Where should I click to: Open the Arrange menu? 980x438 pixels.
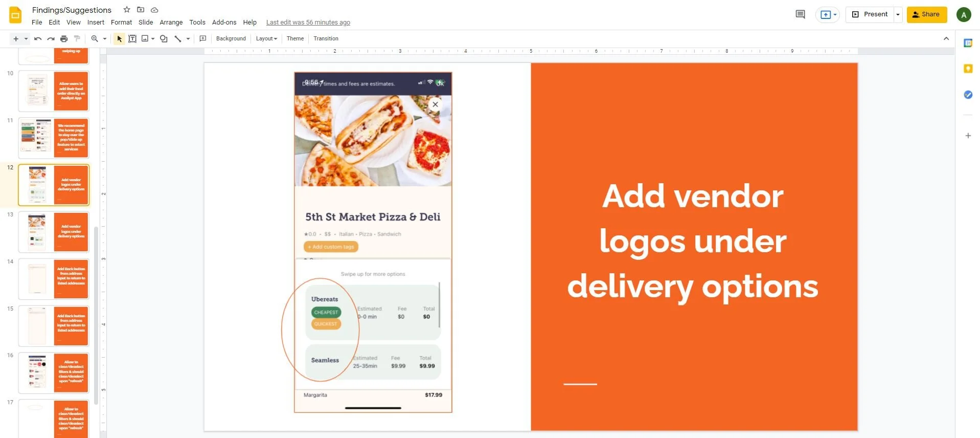171,22
